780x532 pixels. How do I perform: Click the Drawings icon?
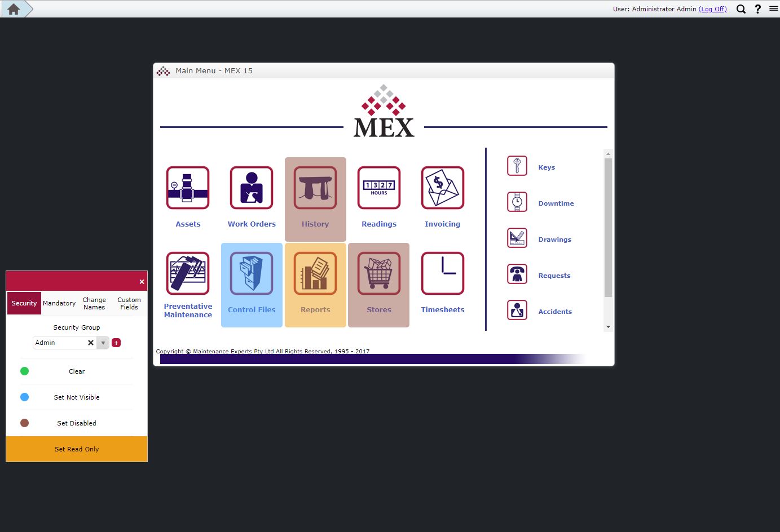pos(517,238)
